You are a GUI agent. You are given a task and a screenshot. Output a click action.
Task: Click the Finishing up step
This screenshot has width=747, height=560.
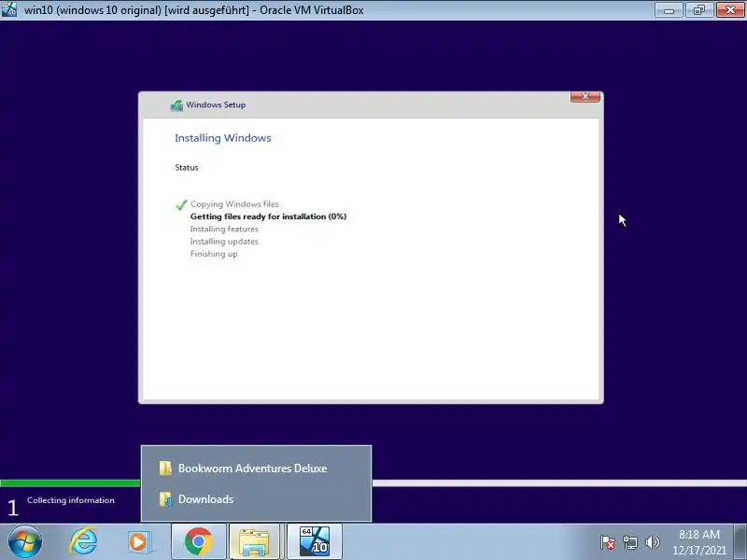coord(214,254)
